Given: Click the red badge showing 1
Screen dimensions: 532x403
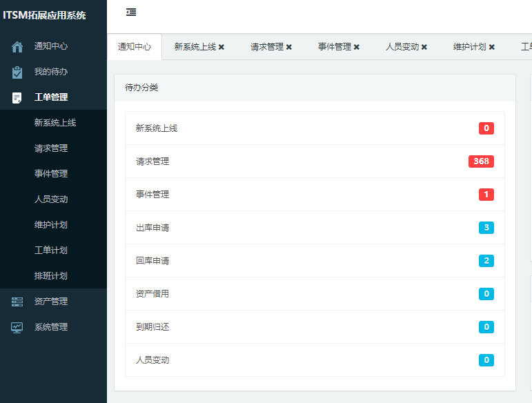Looking at the screenshot, I should pyautogui.click(x=486, y=195).
